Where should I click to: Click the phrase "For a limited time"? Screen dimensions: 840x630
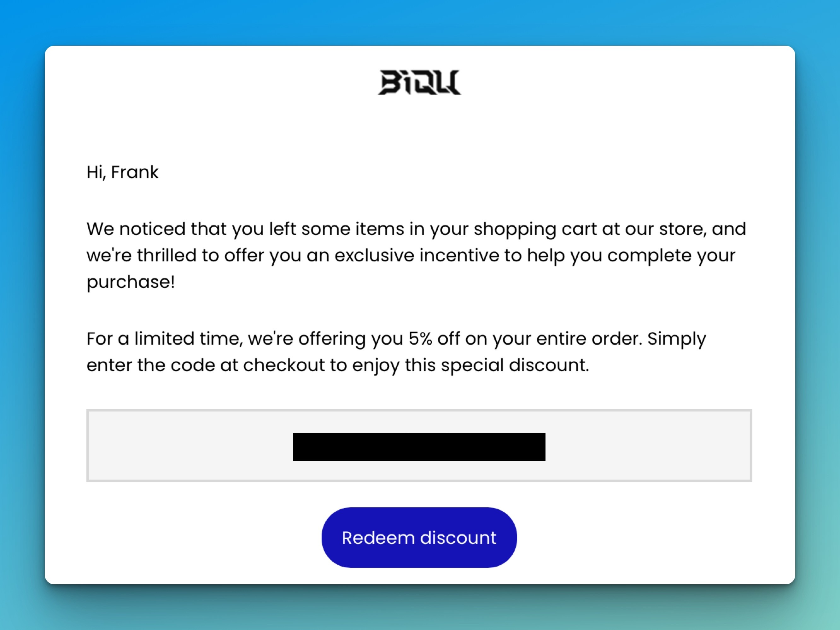pyautogui.click(x=164, y=339)
